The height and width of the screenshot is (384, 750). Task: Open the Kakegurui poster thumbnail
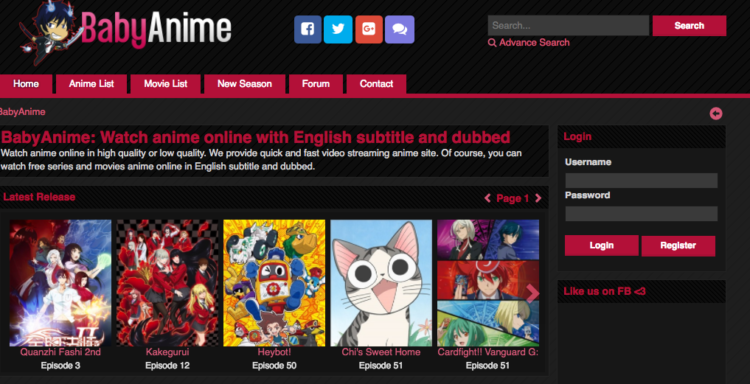pos(167,283)
